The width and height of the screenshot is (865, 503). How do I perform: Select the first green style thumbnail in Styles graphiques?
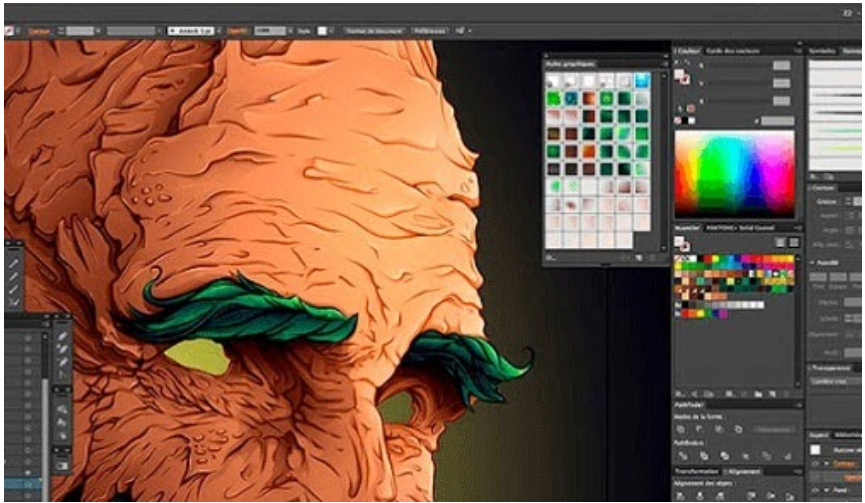552,97
